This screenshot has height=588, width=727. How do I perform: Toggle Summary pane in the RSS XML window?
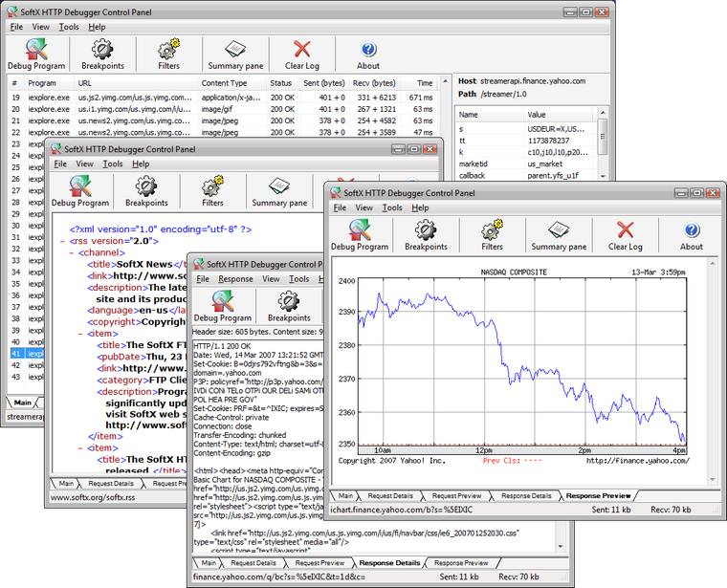[x=279, y=191]
